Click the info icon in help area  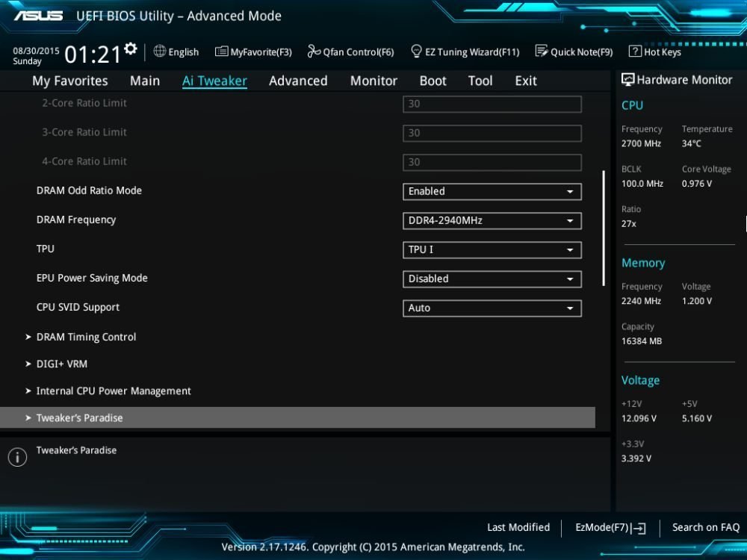tap(18, 457)
